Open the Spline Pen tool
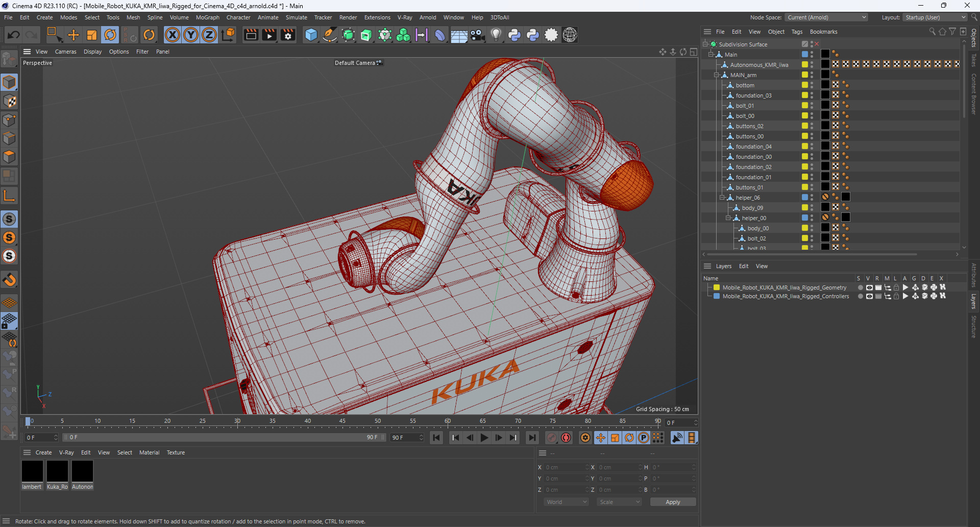 pos(330,35)
